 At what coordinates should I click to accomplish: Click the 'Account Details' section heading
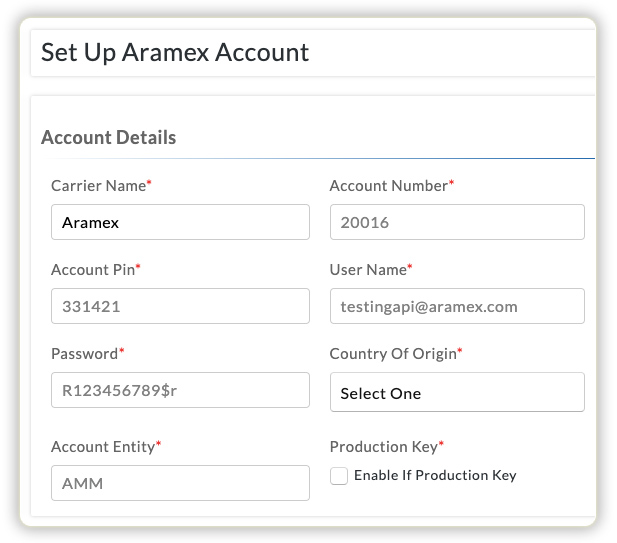coord(109,137)
